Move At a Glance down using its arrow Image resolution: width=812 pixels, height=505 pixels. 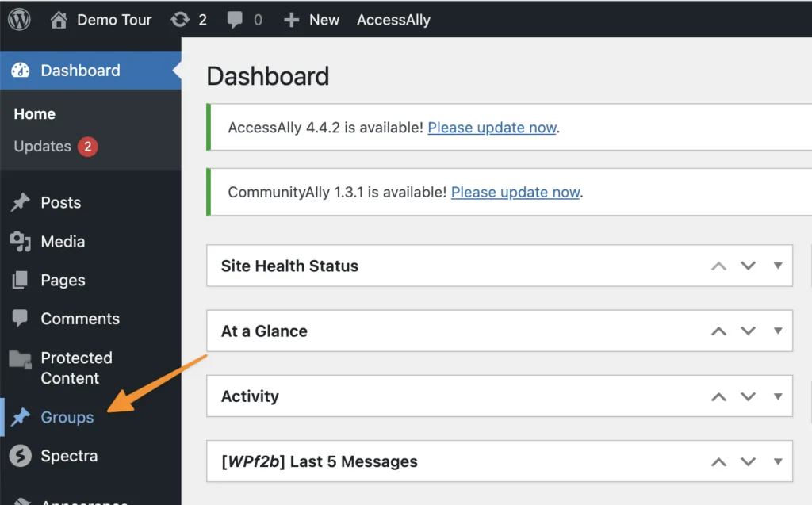tap(749, 331)
